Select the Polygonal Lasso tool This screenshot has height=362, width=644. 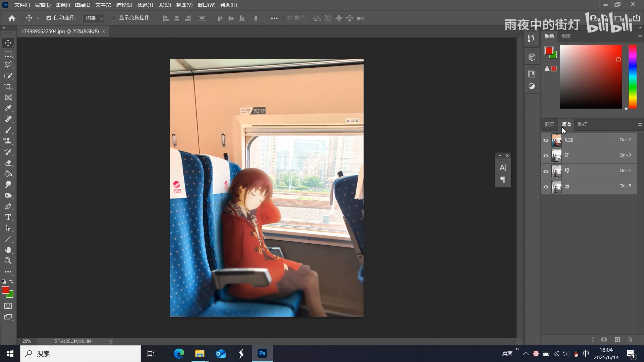(8, 65)
